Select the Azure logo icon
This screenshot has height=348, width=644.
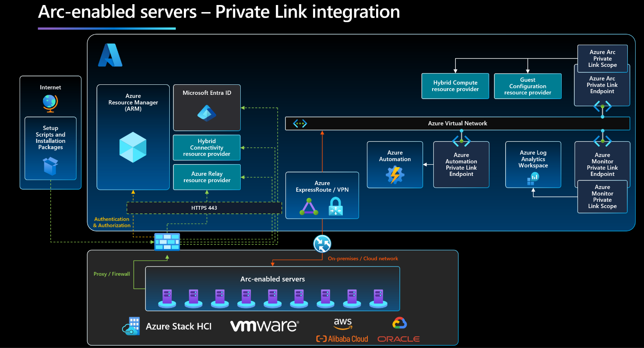point(111,55)
